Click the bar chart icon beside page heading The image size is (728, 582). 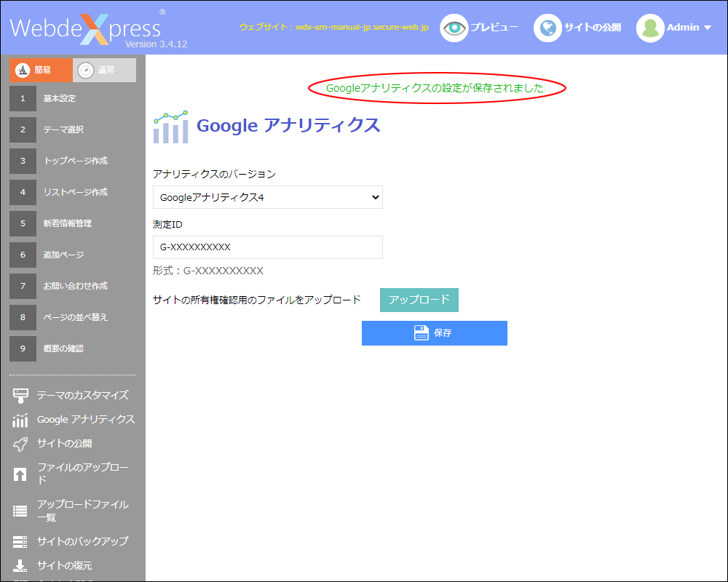[x=171, y=127]
